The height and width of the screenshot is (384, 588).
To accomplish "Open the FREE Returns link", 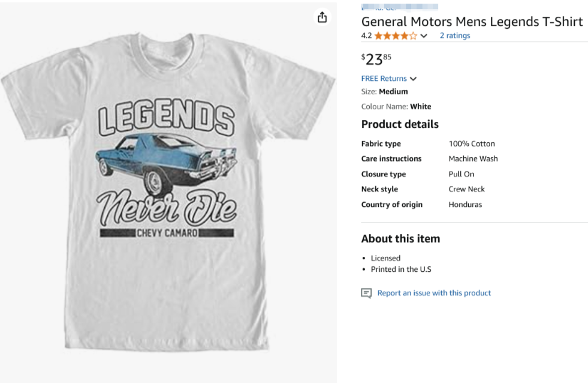I will [x=384, y=79].
